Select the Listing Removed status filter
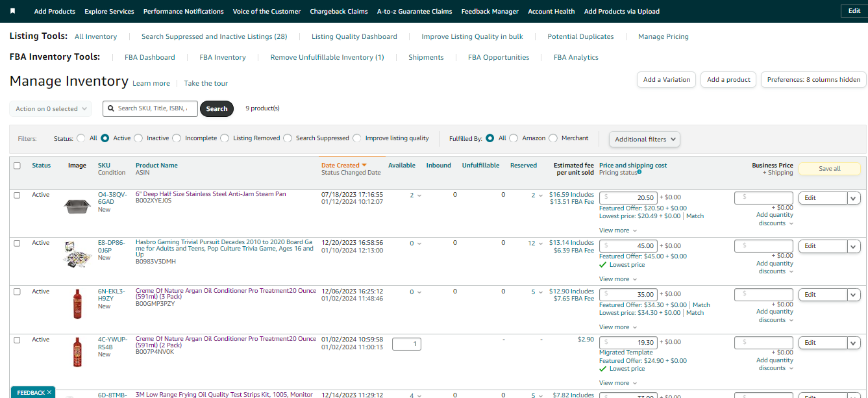This screenshot has width=868, height=398. click(225, 138)
